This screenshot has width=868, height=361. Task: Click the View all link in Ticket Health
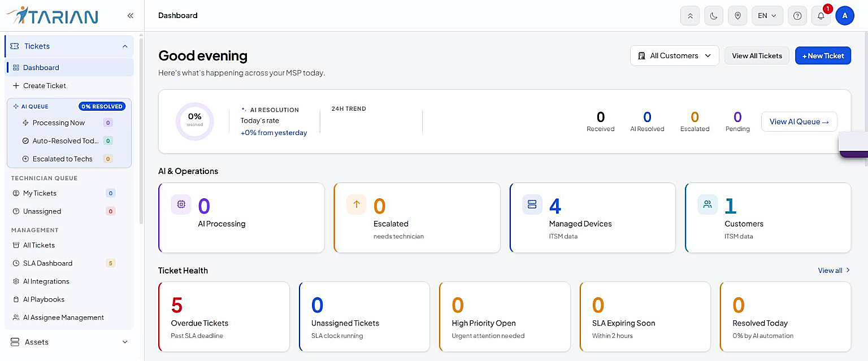click(834, 271)
